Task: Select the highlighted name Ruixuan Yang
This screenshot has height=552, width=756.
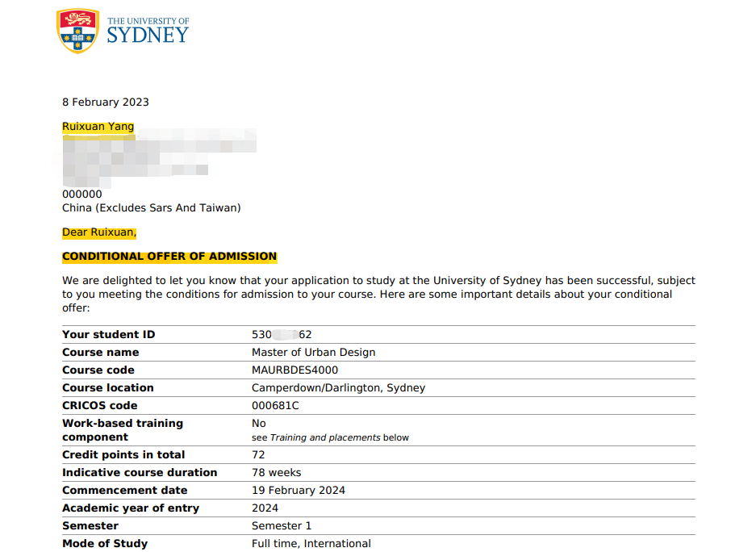Action: [x=98, y=128]
